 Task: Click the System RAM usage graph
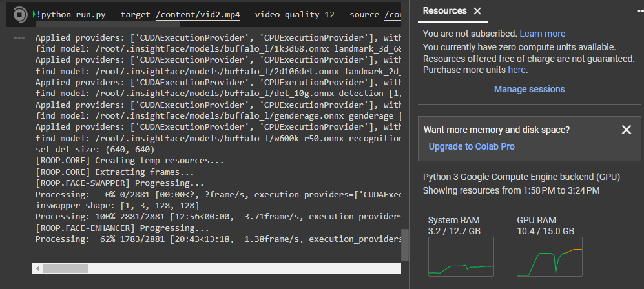tap(461, 257)
